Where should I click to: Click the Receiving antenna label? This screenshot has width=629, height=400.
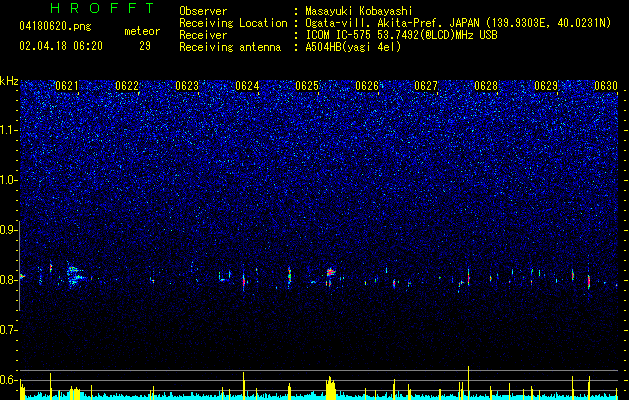(x=230, y=47)
